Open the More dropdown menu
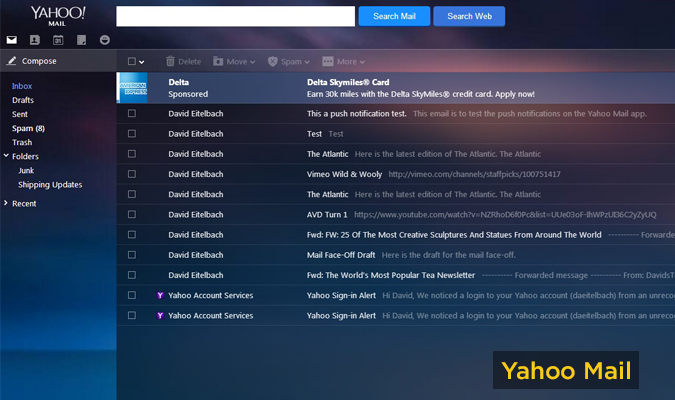 point(362,62)
